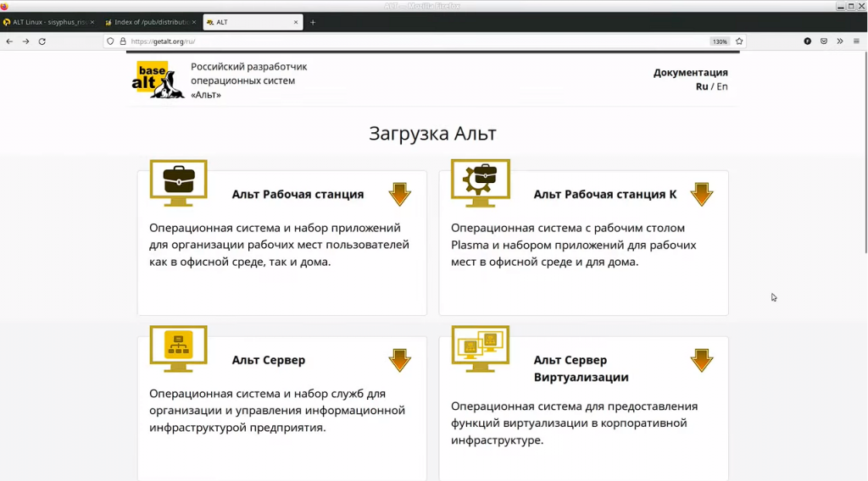This screenshot has width=868, height=481.
Task: Download Альт Рабочая станция К via the arrow icon
Action: pos(701,194)
